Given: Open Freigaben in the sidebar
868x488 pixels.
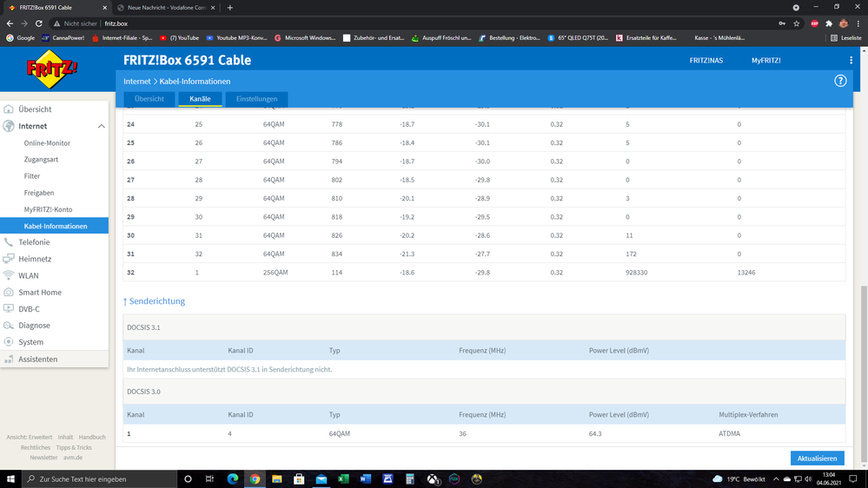Looking at the screenshot, I should click(39, 193).
